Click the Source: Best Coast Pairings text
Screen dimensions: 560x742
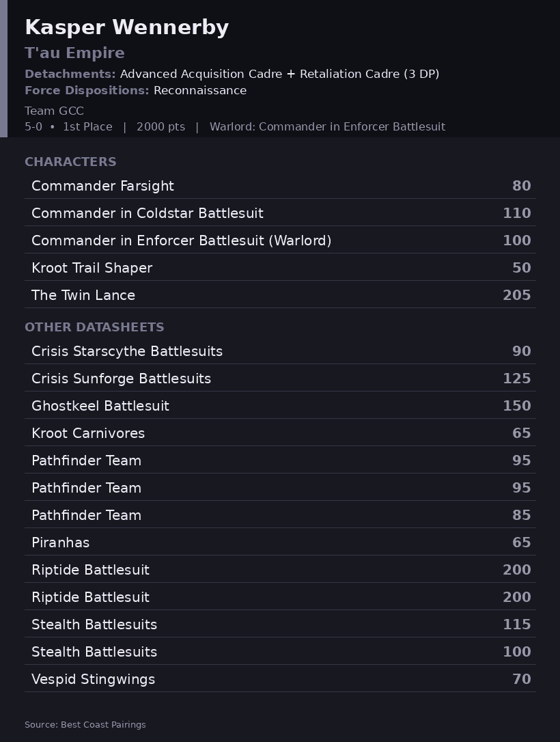(85, 724)
